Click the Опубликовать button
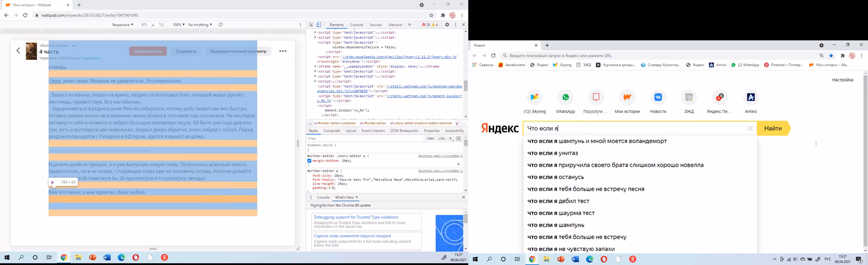The image size is (868, 265). (148, 51)
